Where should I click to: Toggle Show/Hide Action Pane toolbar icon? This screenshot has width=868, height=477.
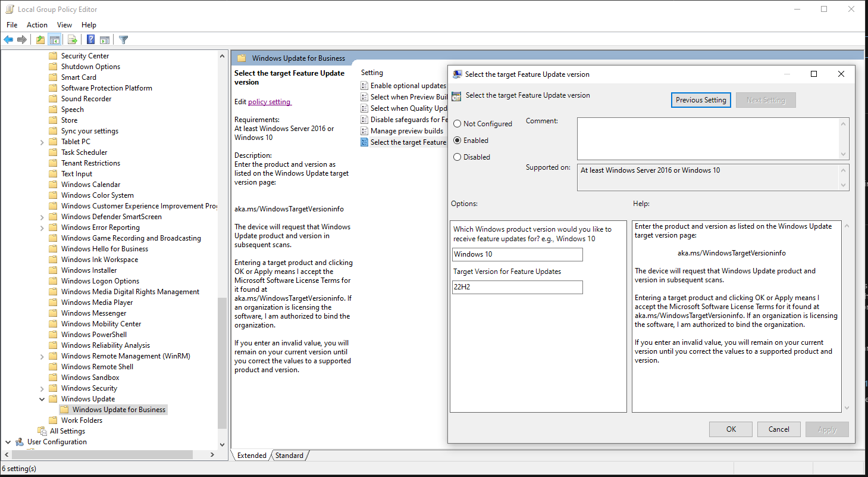pyautogui.click(x=104, y=40)
